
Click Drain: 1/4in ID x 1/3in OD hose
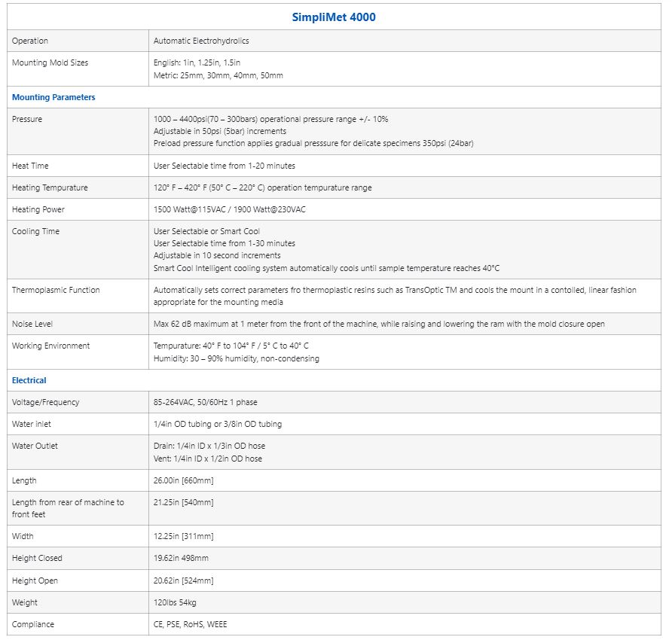click(209, 446)
